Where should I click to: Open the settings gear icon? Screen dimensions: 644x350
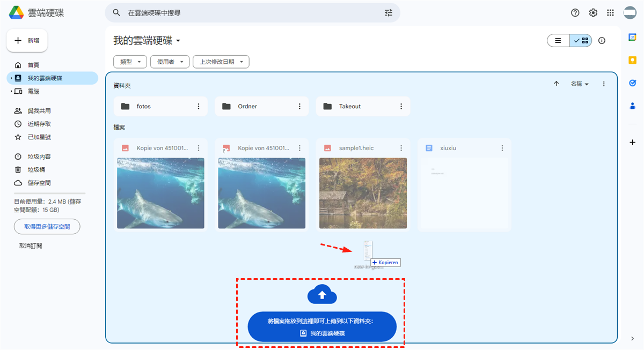click(x=593, y=13)
